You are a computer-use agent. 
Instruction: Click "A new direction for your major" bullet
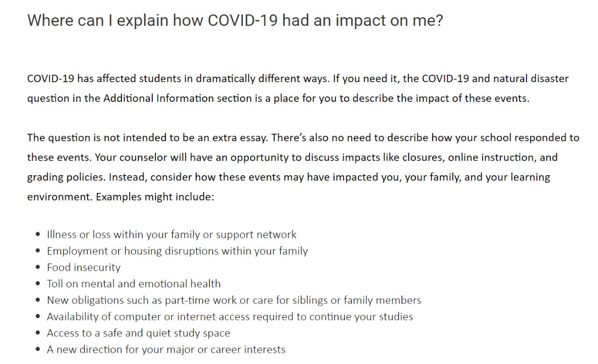tap(166, 350)
